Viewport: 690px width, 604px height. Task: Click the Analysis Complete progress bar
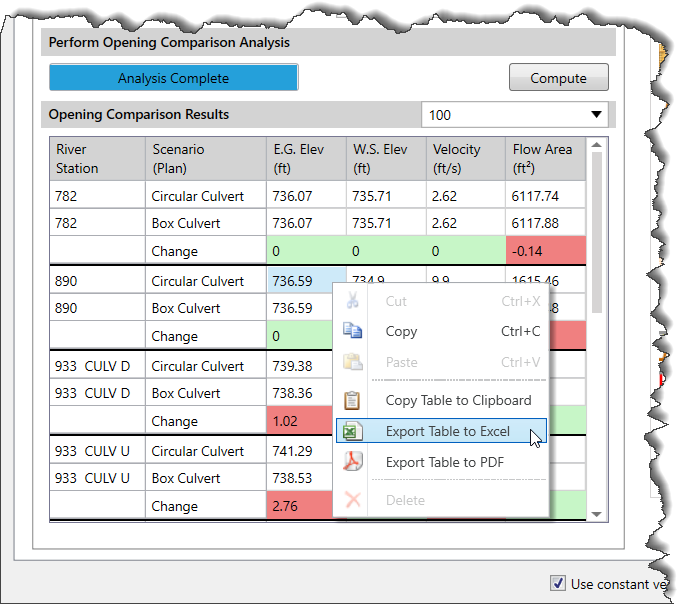click(173, 77)
